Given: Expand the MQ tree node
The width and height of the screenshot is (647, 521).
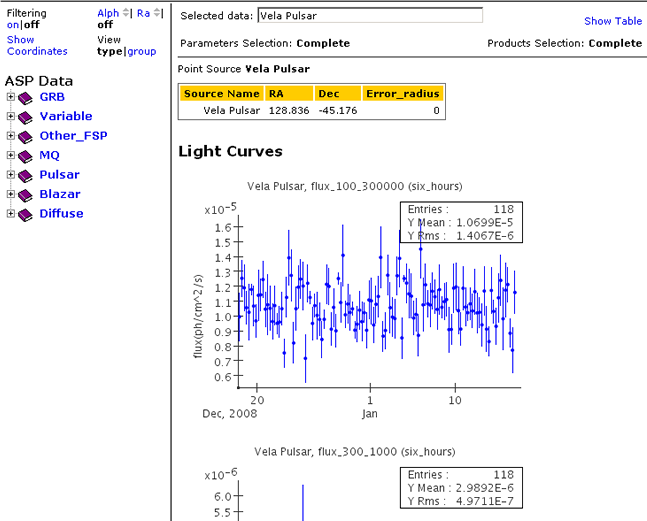Looking at the screenshot, I should (11, 155).
